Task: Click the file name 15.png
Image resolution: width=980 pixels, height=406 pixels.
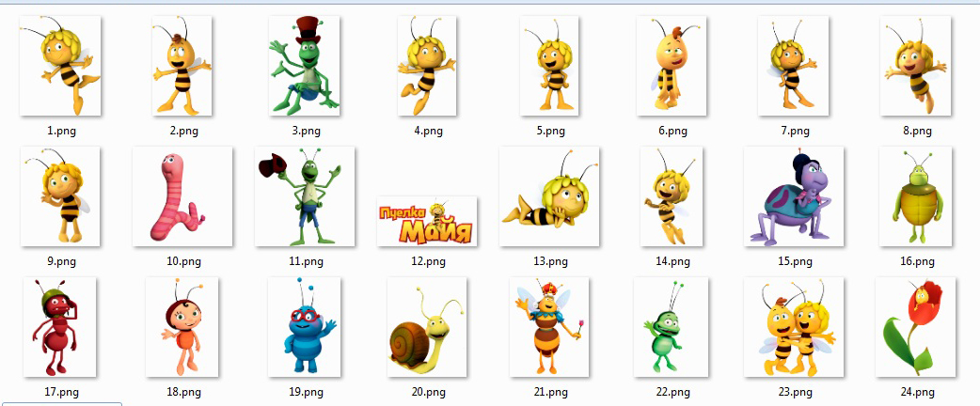Action: (795, 261)
